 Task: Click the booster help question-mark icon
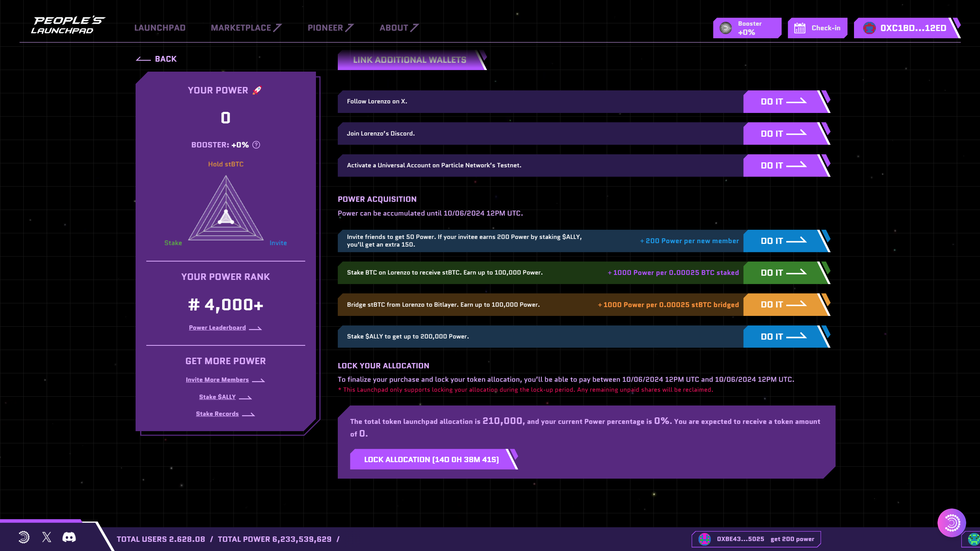pyautogui.click(x=256, y=145)
